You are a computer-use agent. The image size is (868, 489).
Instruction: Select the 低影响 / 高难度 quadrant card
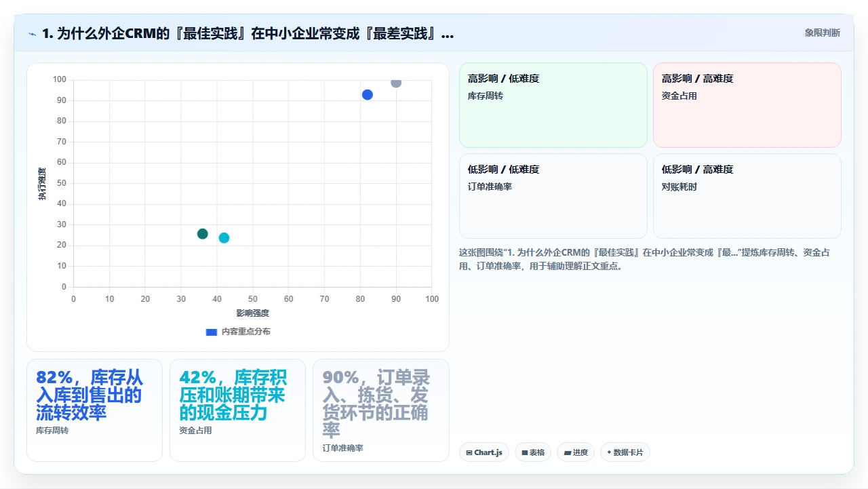747,196
